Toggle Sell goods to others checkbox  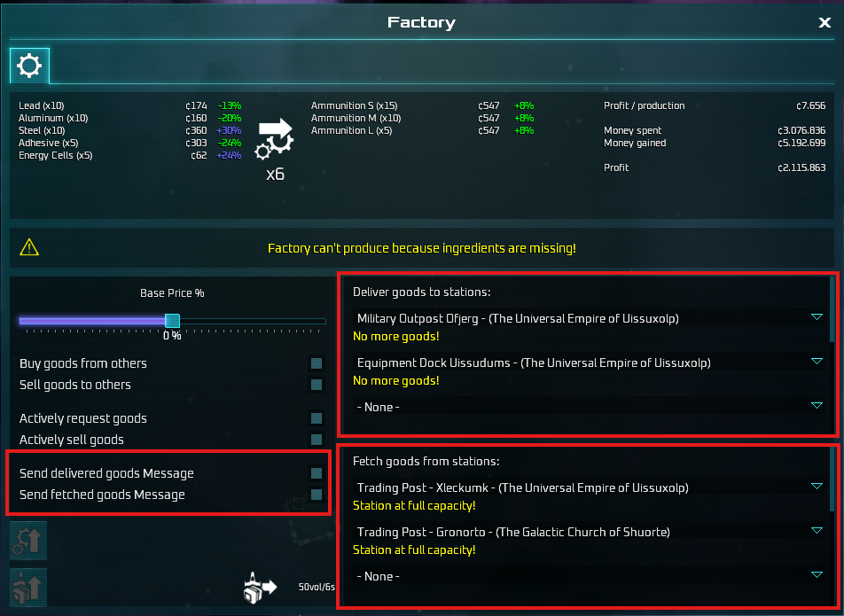(316, 385)
